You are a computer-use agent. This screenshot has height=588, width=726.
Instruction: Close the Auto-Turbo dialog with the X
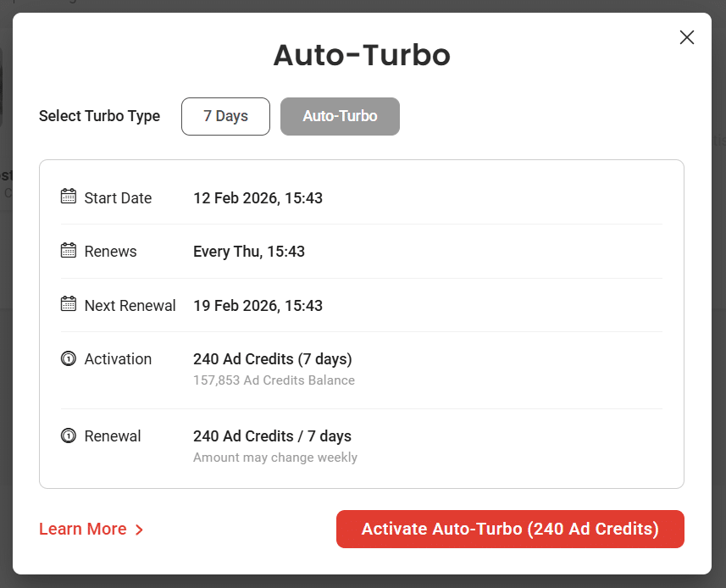tap(687, 37)
